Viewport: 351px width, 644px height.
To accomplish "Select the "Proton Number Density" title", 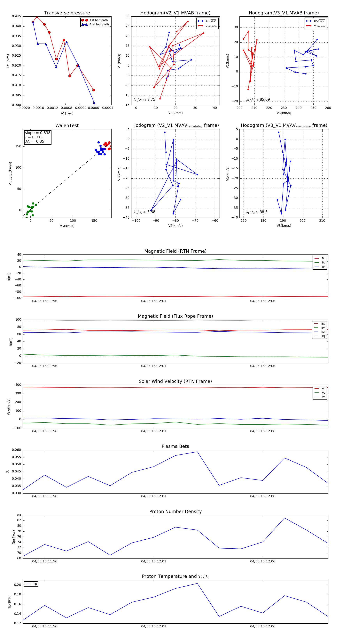I will tap(175, 511).
